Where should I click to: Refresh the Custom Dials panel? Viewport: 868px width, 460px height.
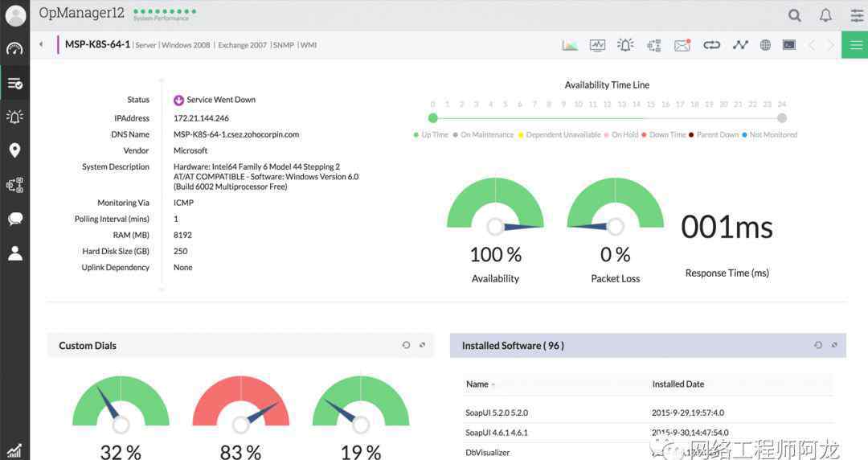(x=406, y=345)
